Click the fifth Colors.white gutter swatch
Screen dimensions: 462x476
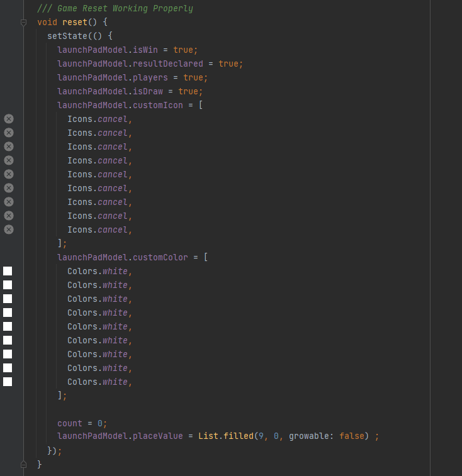tap(8, 326)
